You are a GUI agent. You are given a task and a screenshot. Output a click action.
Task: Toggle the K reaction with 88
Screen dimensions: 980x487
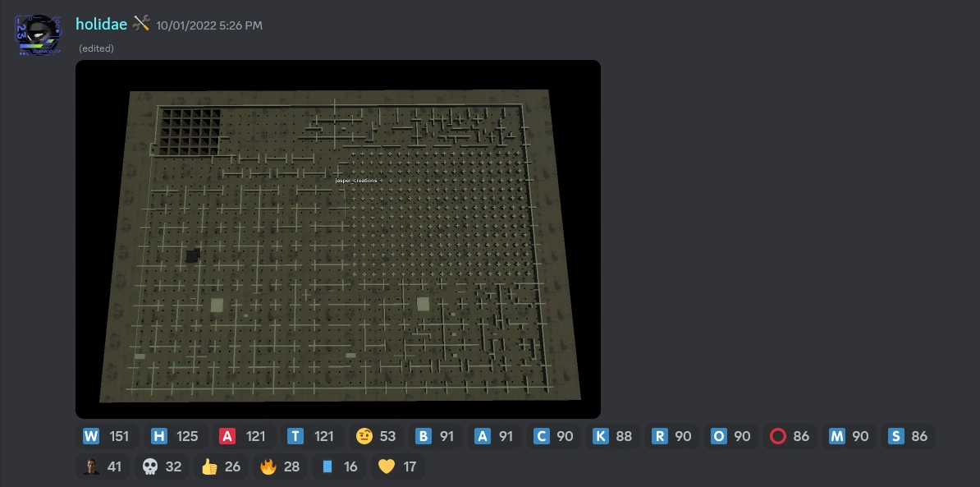tap(612, 436)
